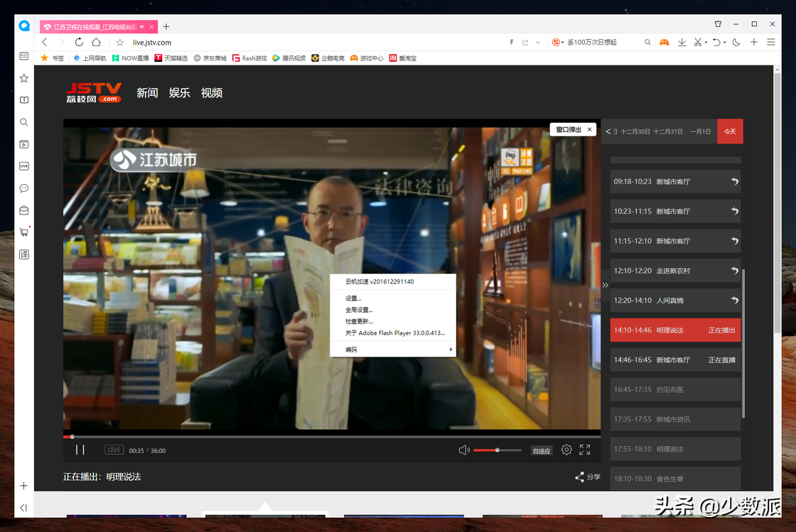The height and width of the screenshot is (532, 796).
Task: Open the 娱乐 navigation link
Action: point(179,93)
